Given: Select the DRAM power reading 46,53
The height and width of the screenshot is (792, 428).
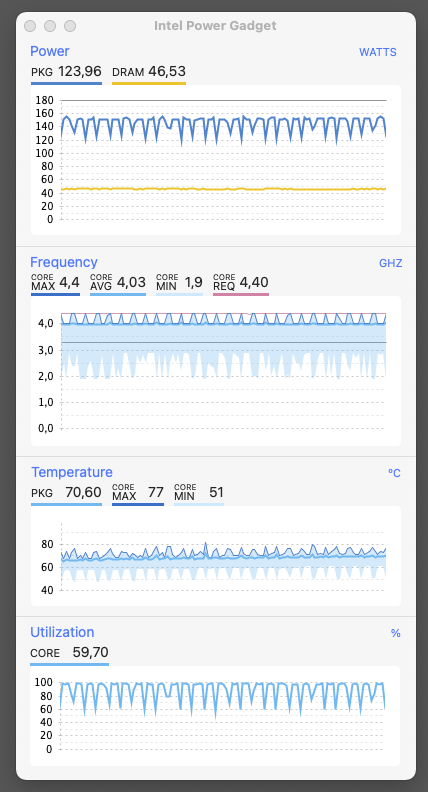Looking at the screenshot, I should [167, 71].
